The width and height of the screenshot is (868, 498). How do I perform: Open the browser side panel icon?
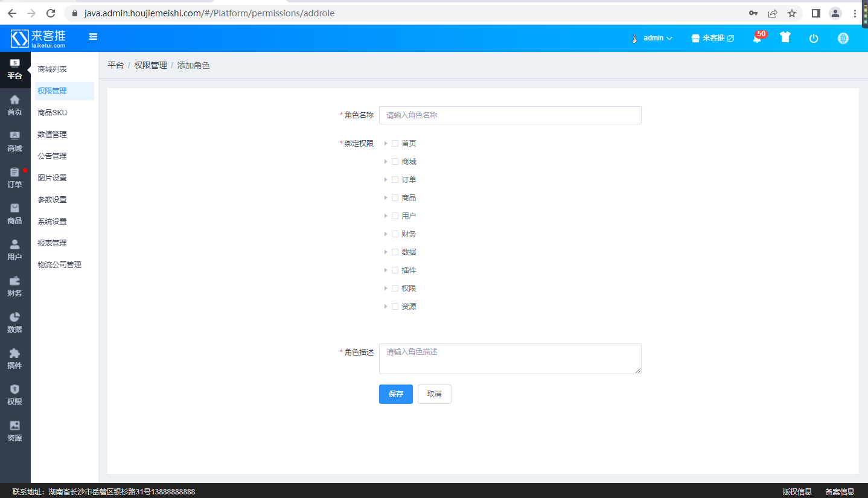(x=815, y=13)
